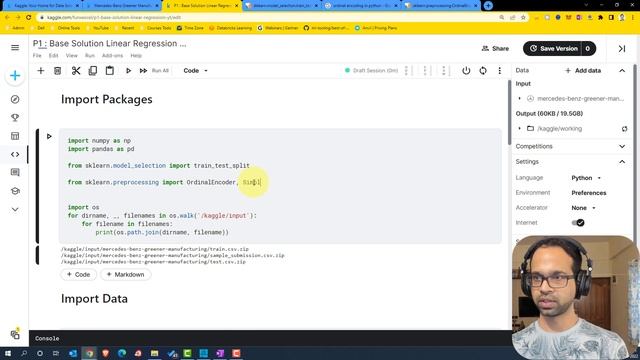640x360 pixels.
Task: Open the File menu
Action: tap(37, 56)
